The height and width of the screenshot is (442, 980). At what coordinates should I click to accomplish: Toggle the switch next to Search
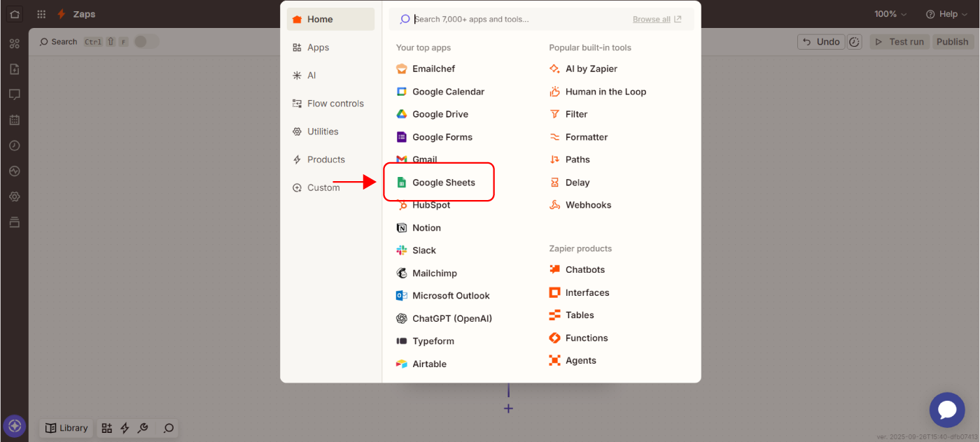pyautogui.click(x=146, y=42)
